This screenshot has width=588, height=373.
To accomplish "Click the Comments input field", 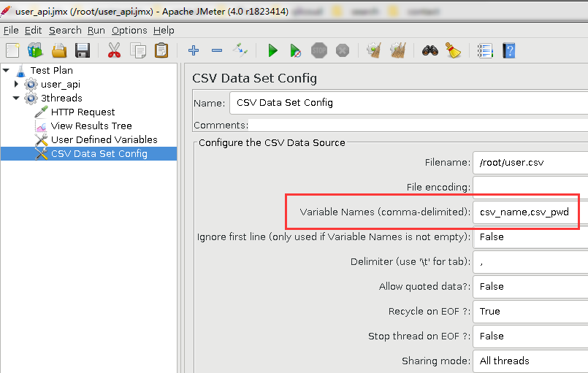I will click(x=418, y=125).
